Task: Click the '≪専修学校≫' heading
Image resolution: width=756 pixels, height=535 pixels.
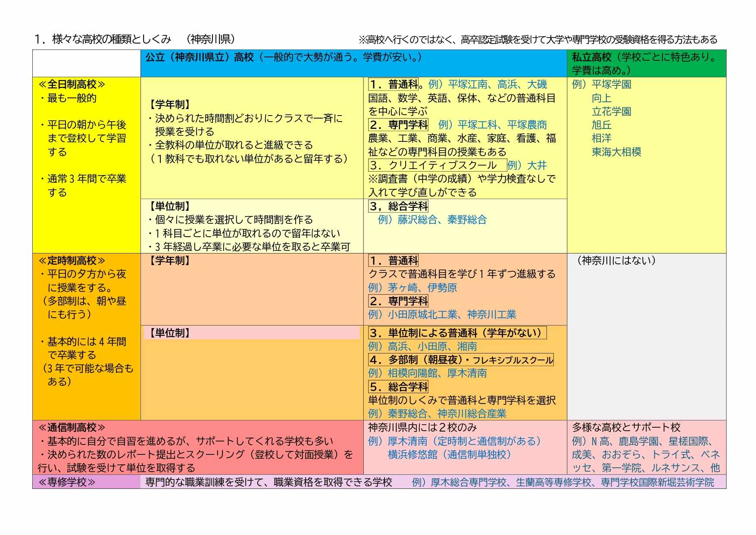Action: coord(67,482)
